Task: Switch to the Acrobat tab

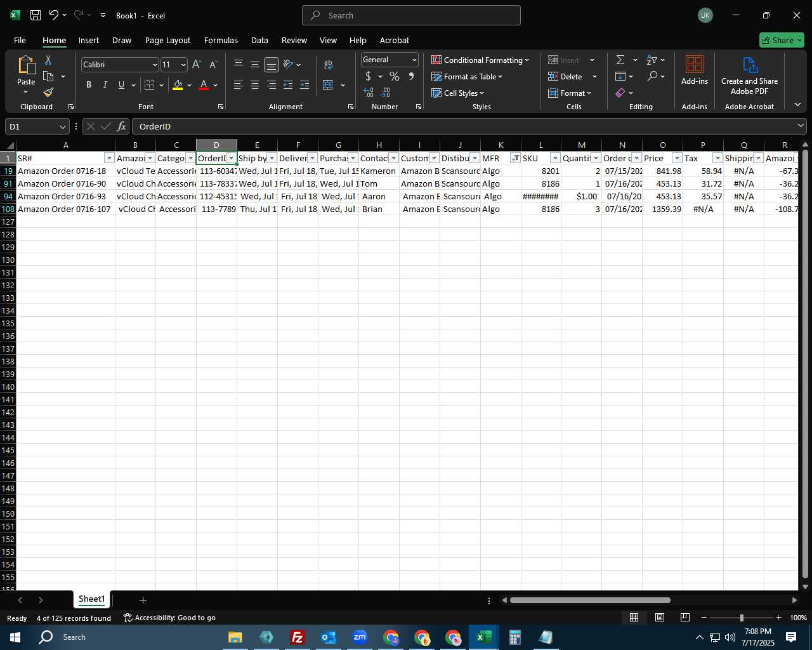Action: (x=395, y=40)
